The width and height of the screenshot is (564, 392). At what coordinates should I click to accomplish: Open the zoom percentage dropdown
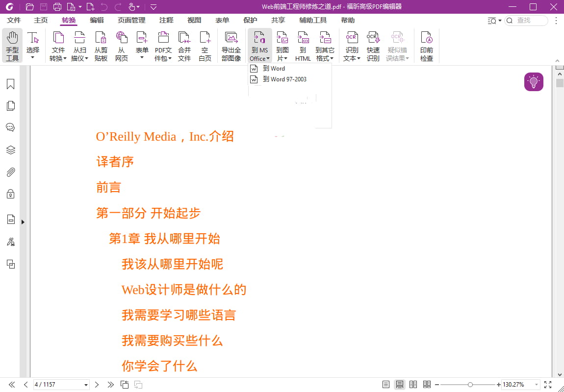pos(537,385)
